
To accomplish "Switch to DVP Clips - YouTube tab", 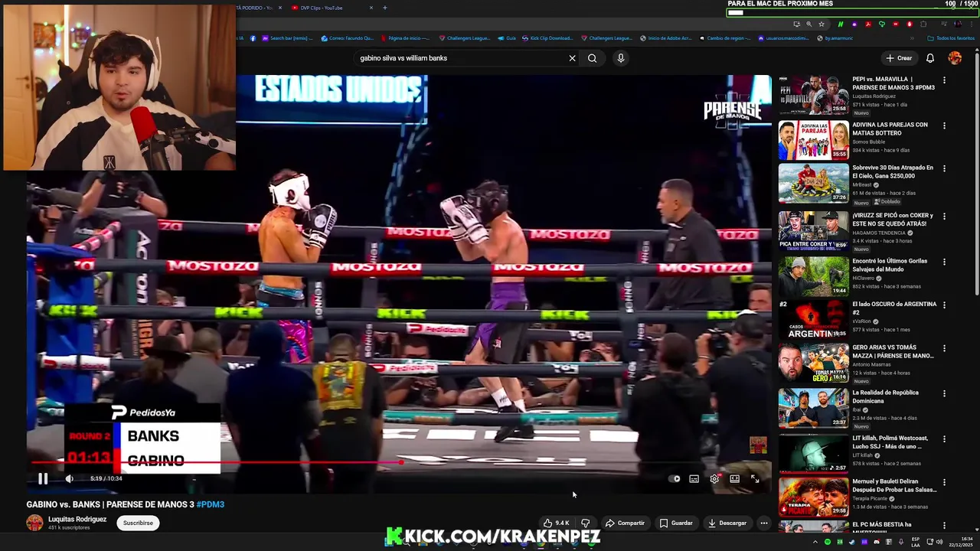I will coord(329,8).
